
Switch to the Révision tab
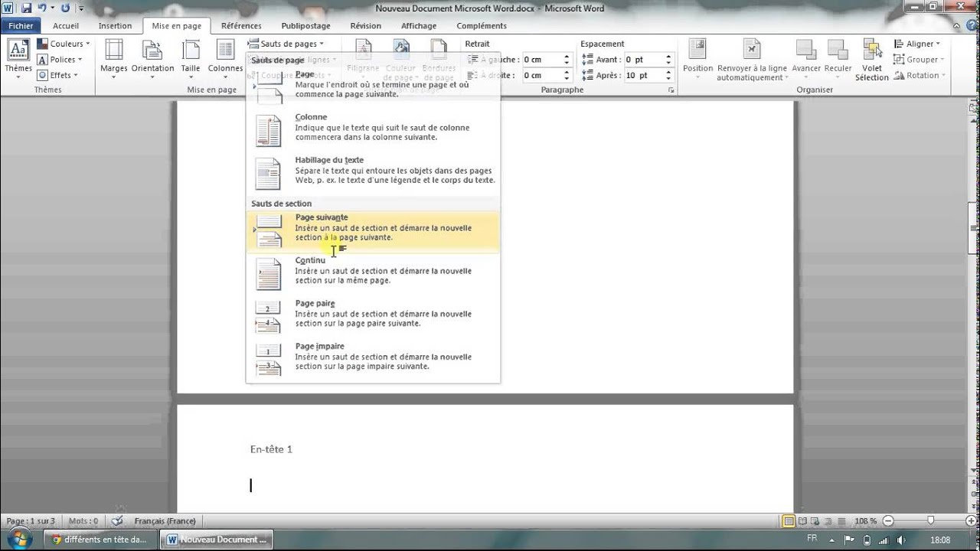(x=365, y=26)
